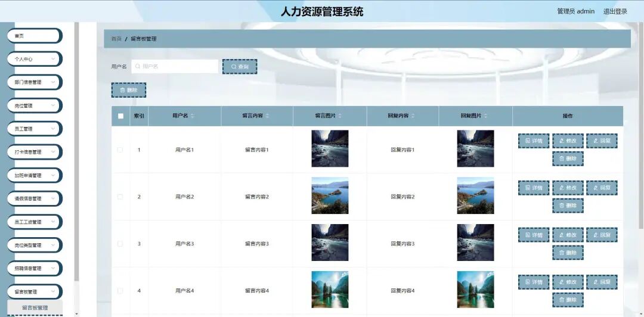
Task: Expand the 招聘信息管理 sidebar menu
Action: (x=35, y=269)
